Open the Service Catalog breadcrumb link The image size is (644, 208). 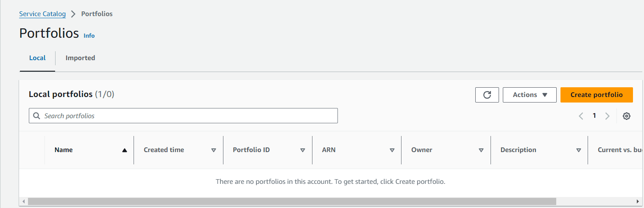(x=42, y=14)
